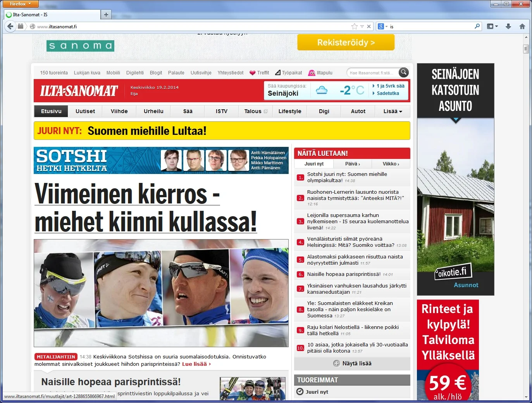The width and height of the screenshot is (532, 403).
Task: Click the Treffit heart icon
Action: pyautogui.click(x=253, y=73)
